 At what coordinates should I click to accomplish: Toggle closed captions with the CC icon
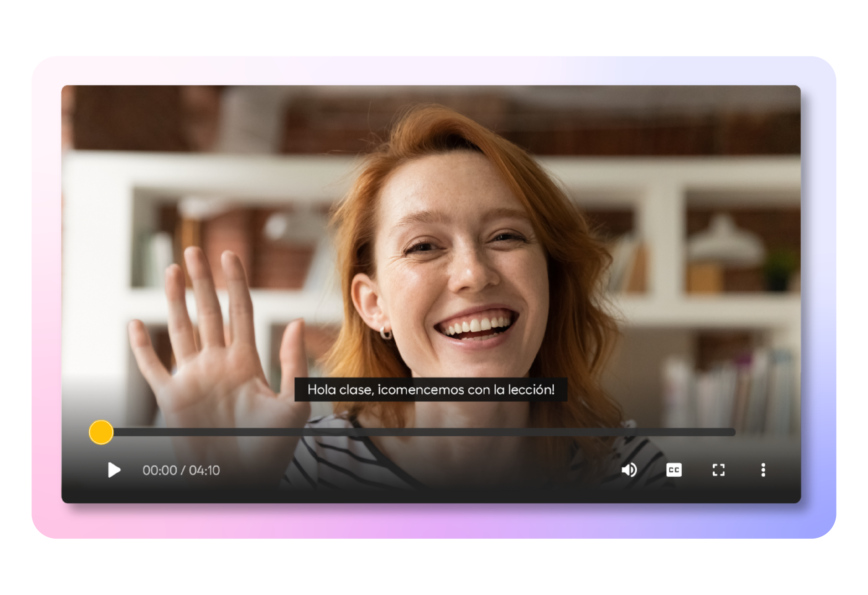(x=674, y=470)
